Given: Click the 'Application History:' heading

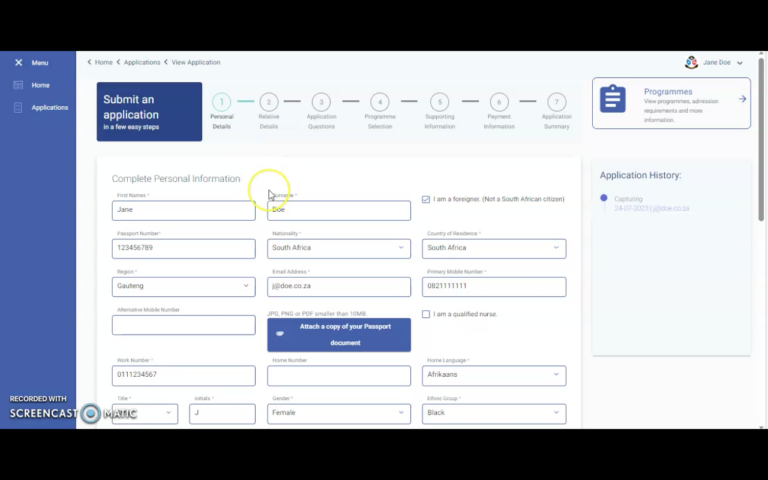Looking at the screenshot, I should tap(640, 175).
